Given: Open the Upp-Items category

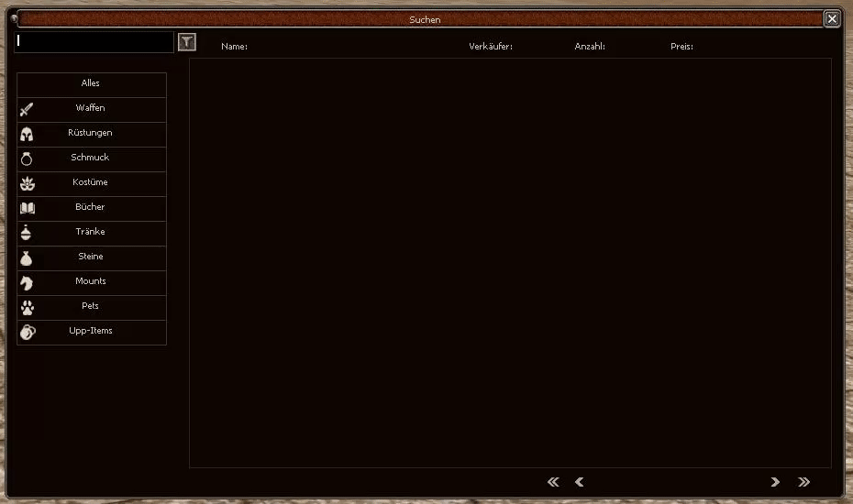Looking at the screenshot, I should tap(91, 332).
